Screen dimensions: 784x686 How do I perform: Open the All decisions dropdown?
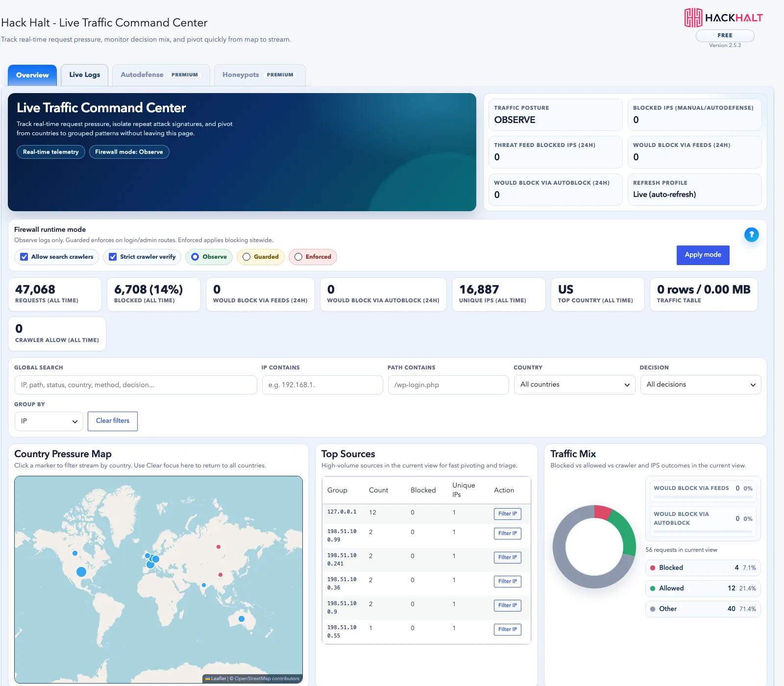tap(701, 385)
